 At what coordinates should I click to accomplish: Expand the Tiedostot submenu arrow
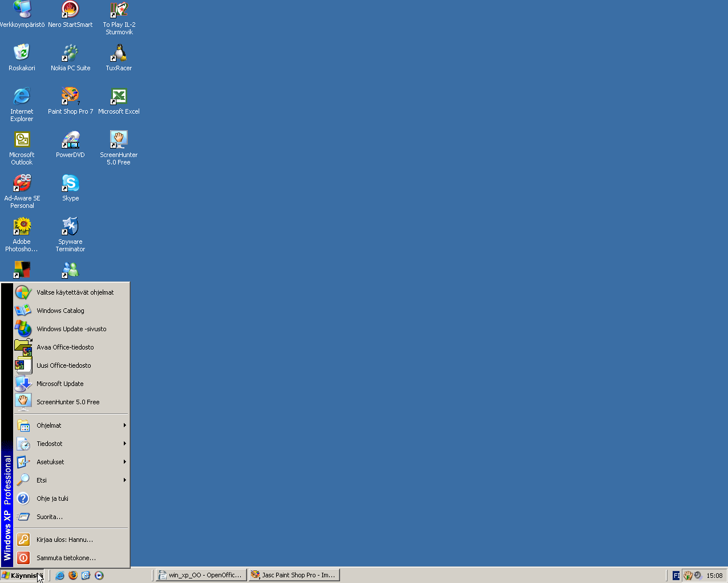tap(124, 444)
